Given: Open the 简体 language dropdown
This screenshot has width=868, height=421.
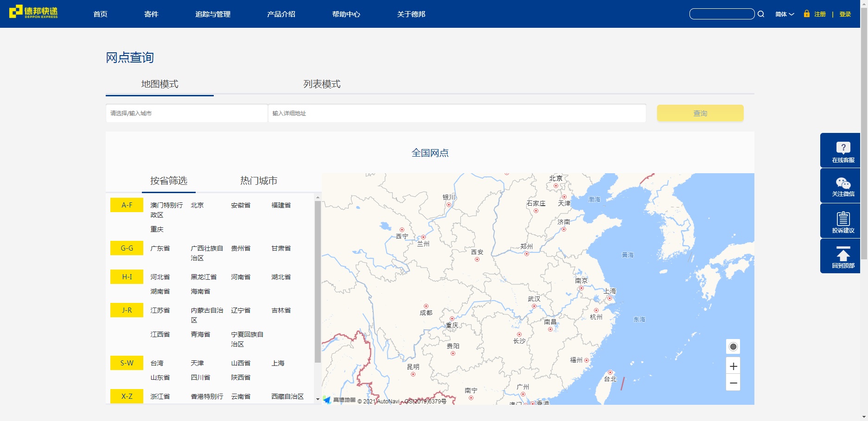Looking at the screenshot, I should (x=785, y=14).
